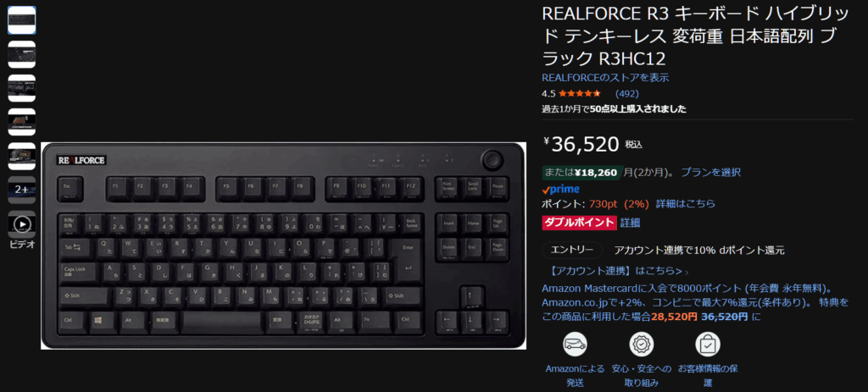Open the 詳細 link beside ダブルポイント

tap(630, 223)
